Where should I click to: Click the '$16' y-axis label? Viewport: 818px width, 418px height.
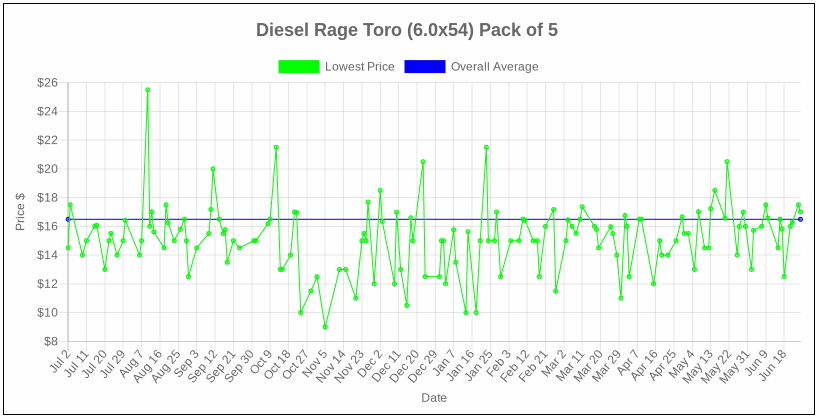pos(48,226)
